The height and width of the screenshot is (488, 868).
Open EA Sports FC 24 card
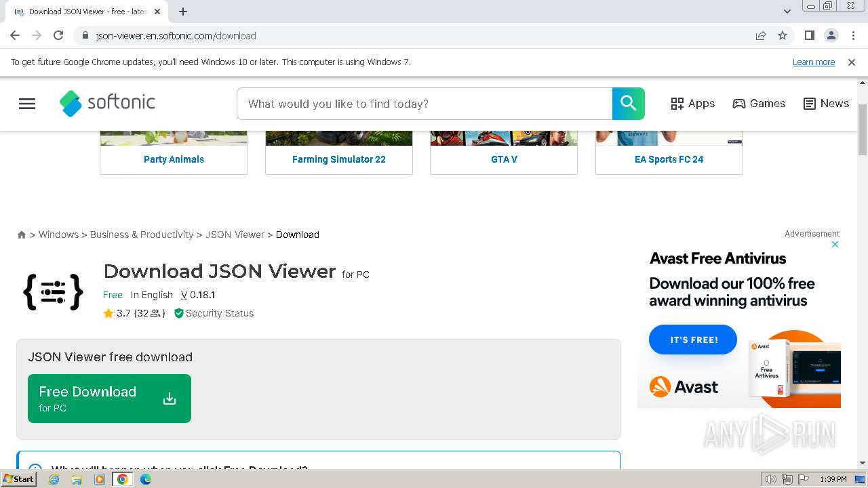669,152
